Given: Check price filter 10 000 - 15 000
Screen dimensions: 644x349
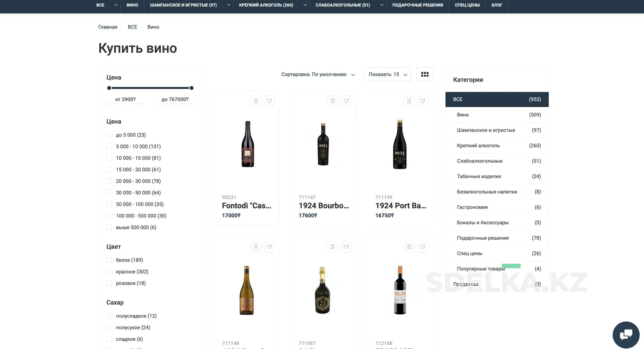Looking at the screenshot, I should [x=109, y=158].
